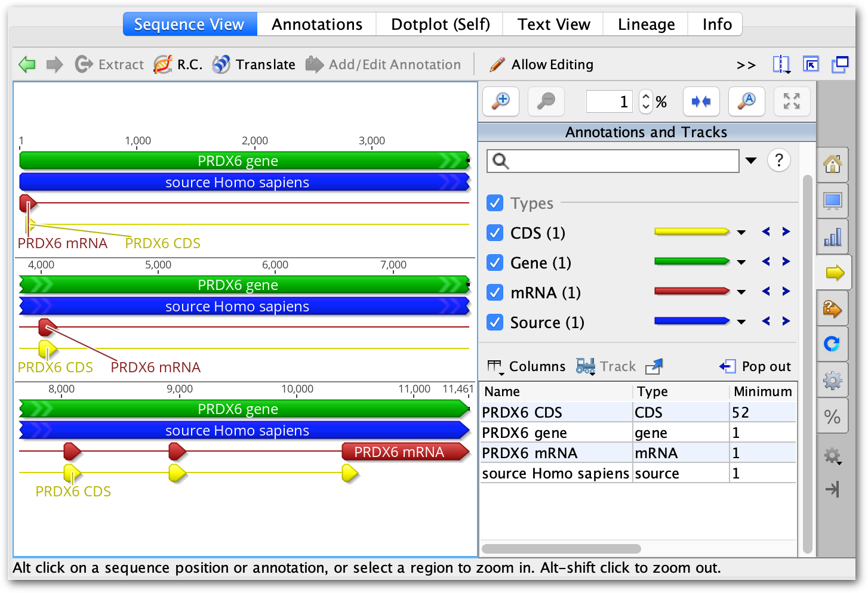The width and height of the screenshot is (868, 593).
Task: Click the Extract toolbar button
Action: 109,64
